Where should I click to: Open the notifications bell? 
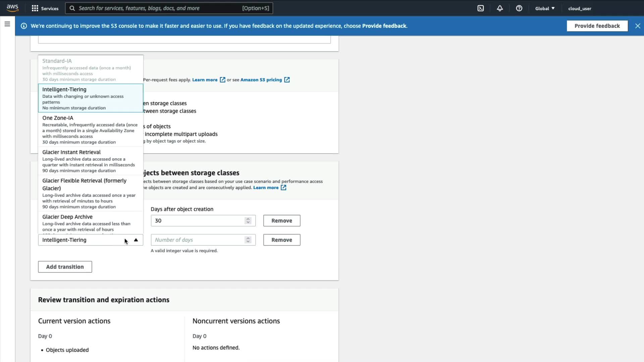click(500, 8)
